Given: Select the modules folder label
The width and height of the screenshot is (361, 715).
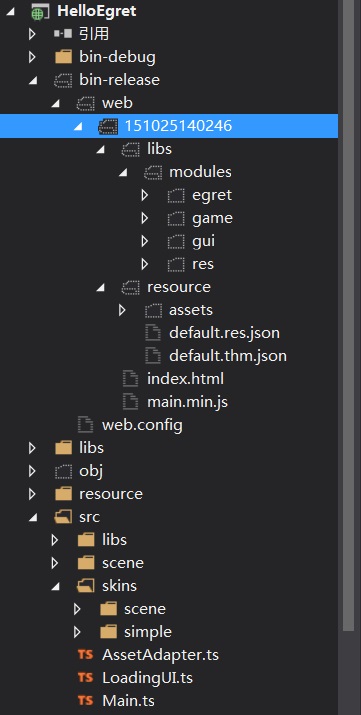Looking at the screenshot, I should pos(200,172).
